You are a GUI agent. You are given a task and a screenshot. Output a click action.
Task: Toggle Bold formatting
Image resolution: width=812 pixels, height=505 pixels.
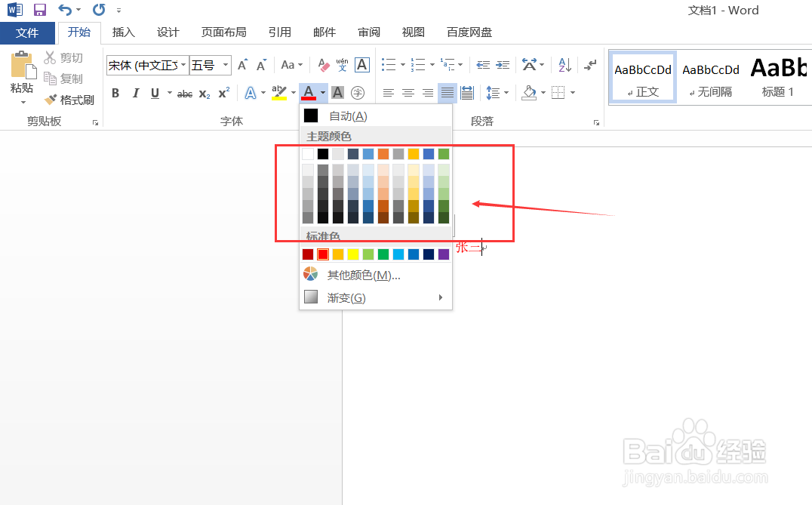[115, 94]
